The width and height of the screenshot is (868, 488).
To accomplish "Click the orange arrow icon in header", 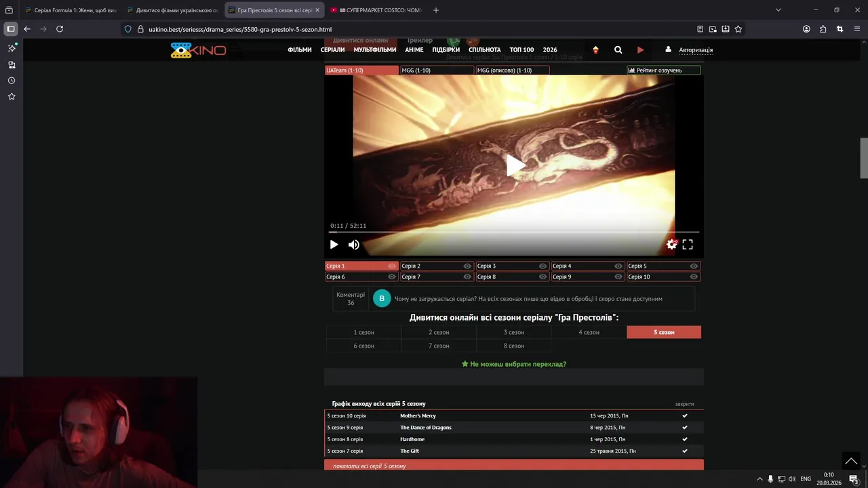I will point(595,49).
